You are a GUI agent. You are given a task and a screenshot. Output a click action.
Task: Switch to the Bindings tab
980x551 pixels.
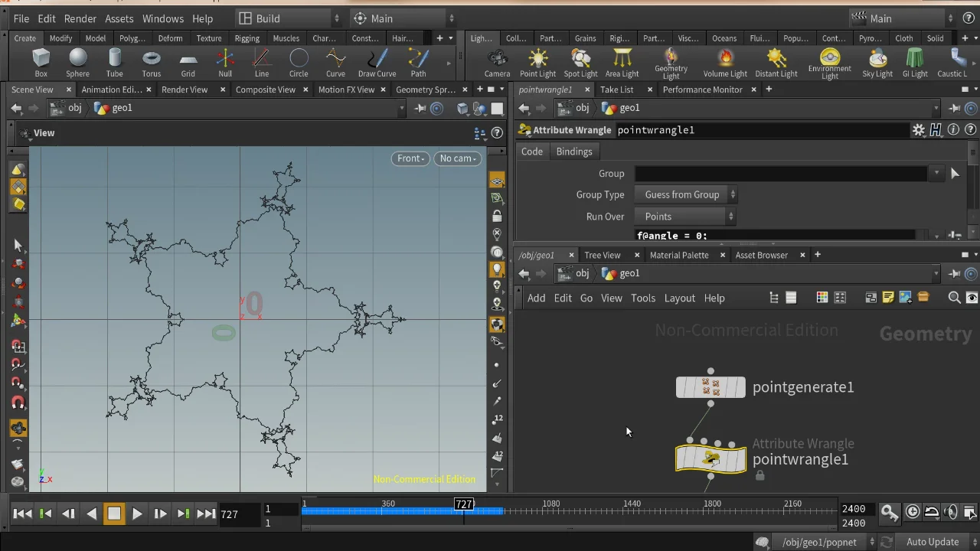coord(574,152)
